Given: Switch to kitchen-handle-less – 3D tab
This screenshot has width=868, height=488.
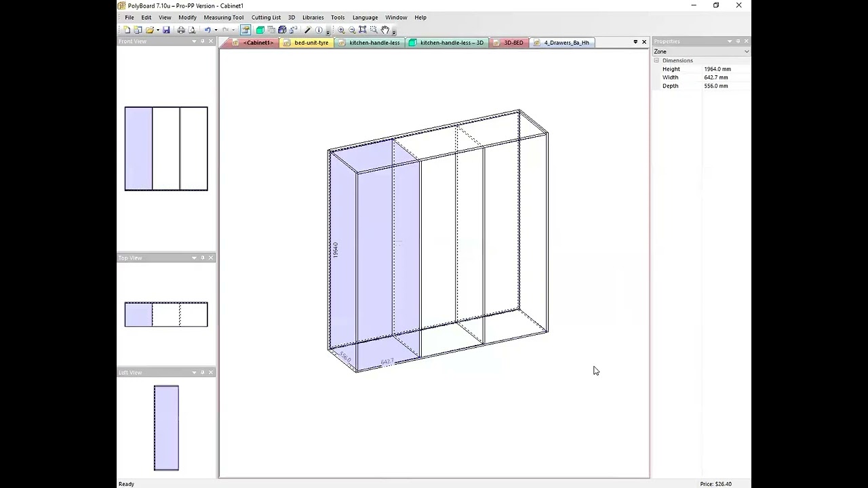Looking at the screenshot, I should coord(447,43).
